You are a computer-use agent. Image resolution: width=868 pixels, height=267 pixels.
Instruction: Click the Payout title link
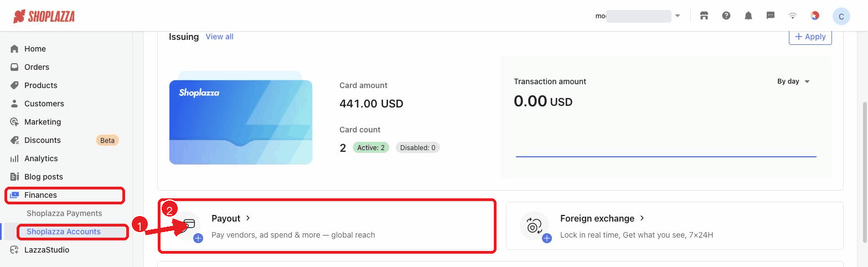pos(225,218)
